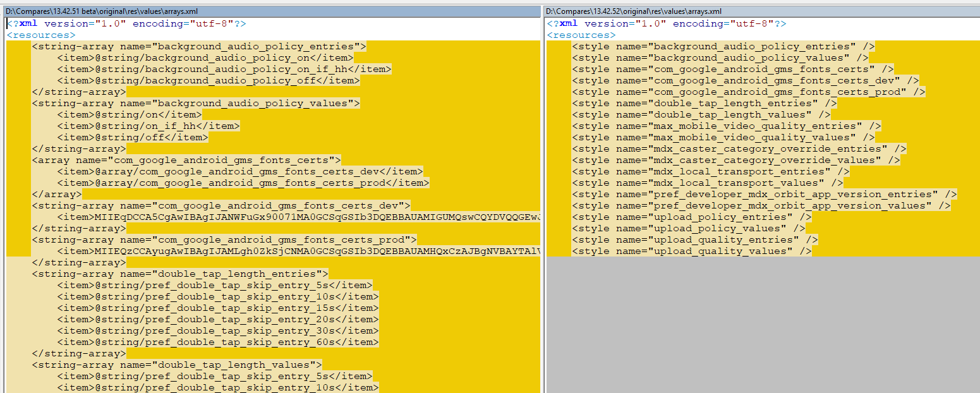Click string-array com_google_android_gms_fonts_certs_dev line in left pane

tap(221, 205)
